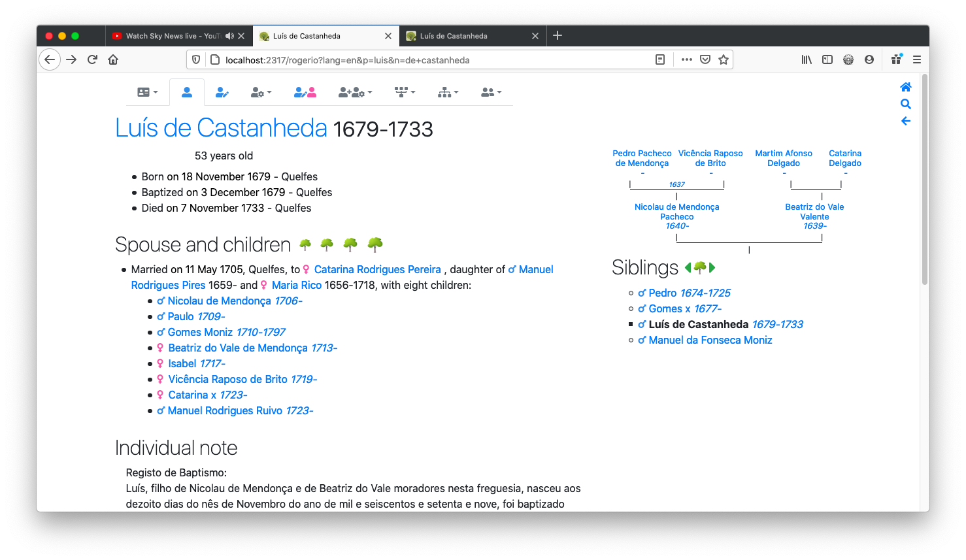
Task: Click the home icon in the right sidebar
Action: [x=905, y=86]
